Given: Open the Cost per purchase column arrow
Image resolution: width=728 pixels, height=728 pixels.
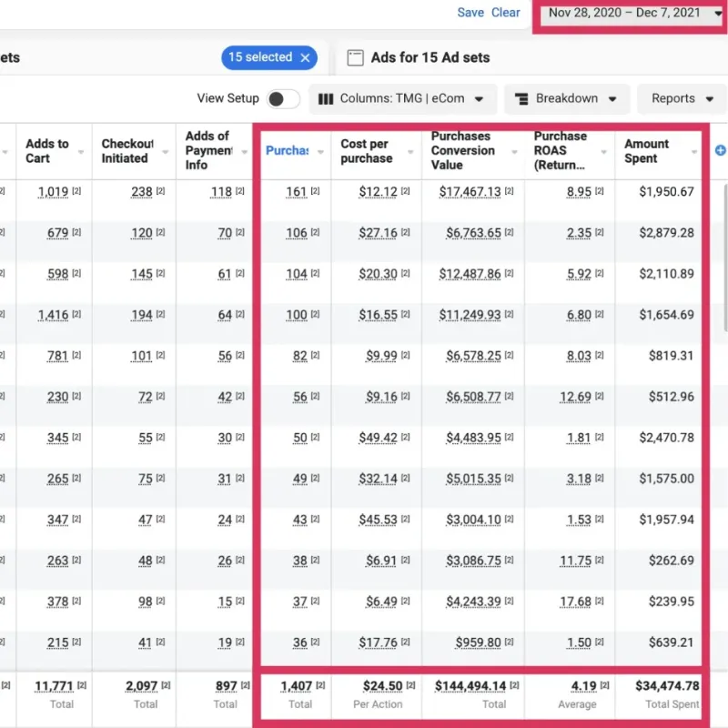Looking at the screenshot, I should [410, 152].
